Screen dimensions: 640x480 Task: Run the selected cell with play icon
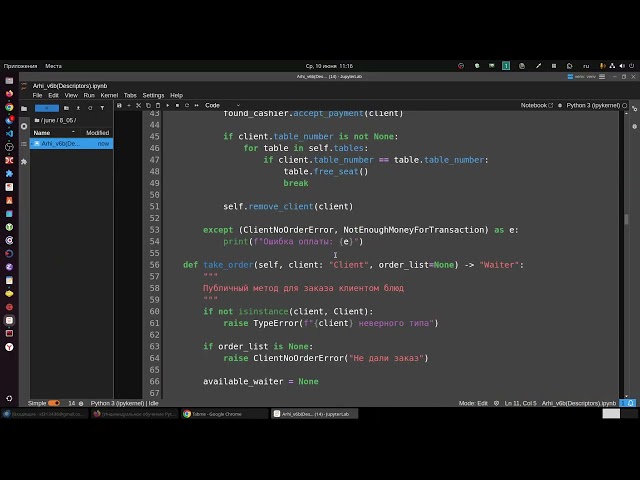(x=167, y=105)
